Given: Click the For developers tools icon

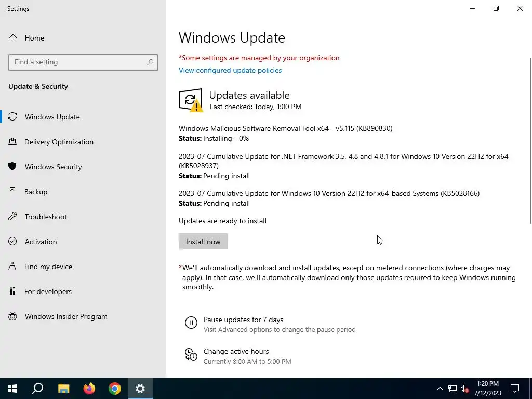Looking at the screenshot, I should [12, 291].
